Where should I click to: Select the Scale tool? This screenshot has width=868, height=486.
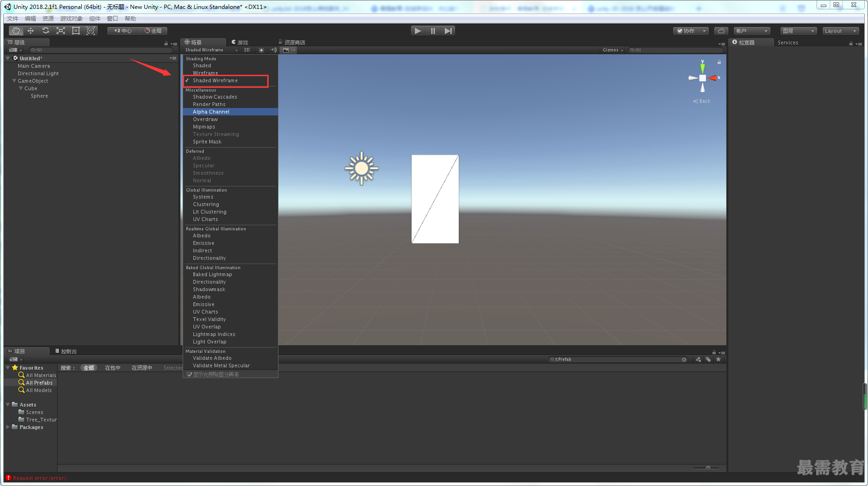coord(61,31)
